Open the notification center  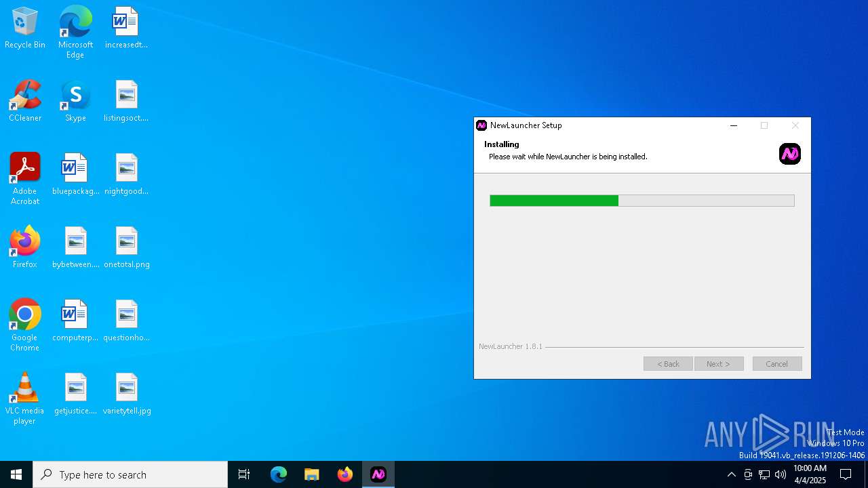point(846,474)
